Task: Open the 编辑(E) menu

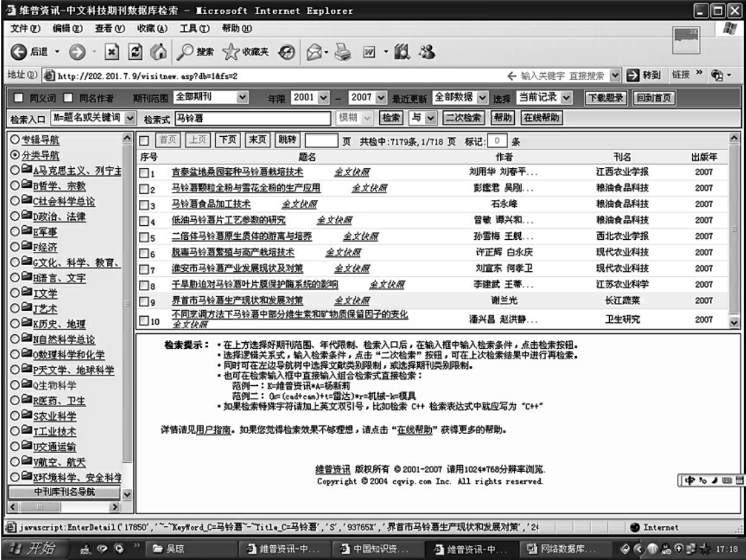Action: coord(68,29)
